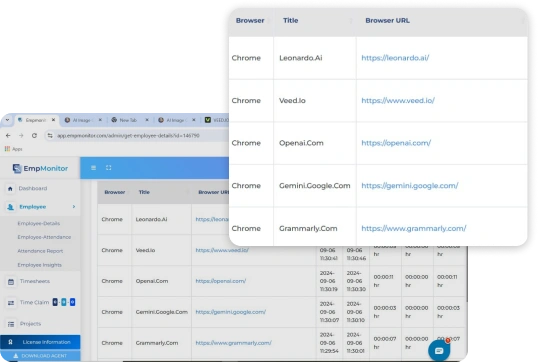
Task: Open openai.com link in enlarged overlay
Action: pyautogui.click(x=396, y=143)
